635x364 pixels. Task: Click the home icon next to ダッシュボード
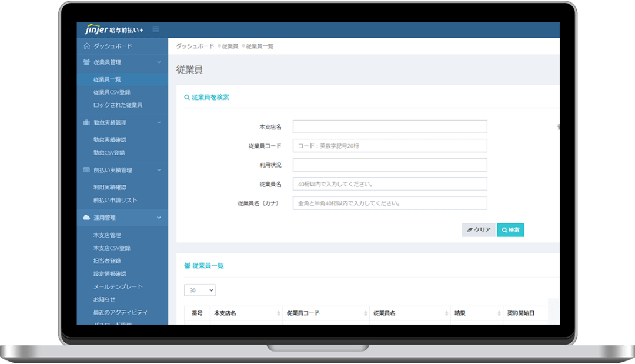(87, 46)
